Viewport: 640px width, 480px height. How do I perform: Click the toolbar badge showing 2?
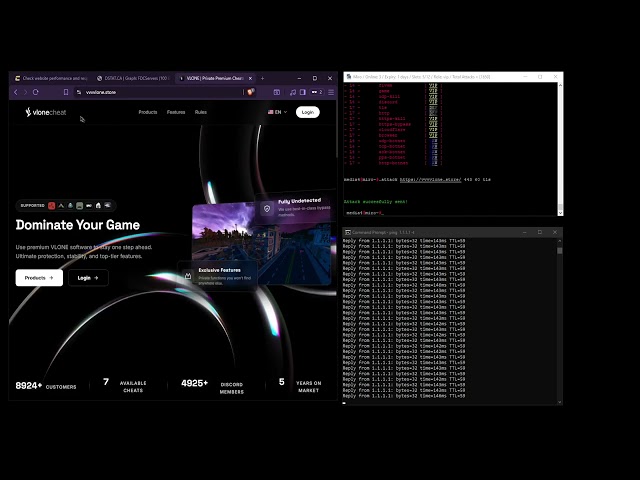[x=317, y=92]
